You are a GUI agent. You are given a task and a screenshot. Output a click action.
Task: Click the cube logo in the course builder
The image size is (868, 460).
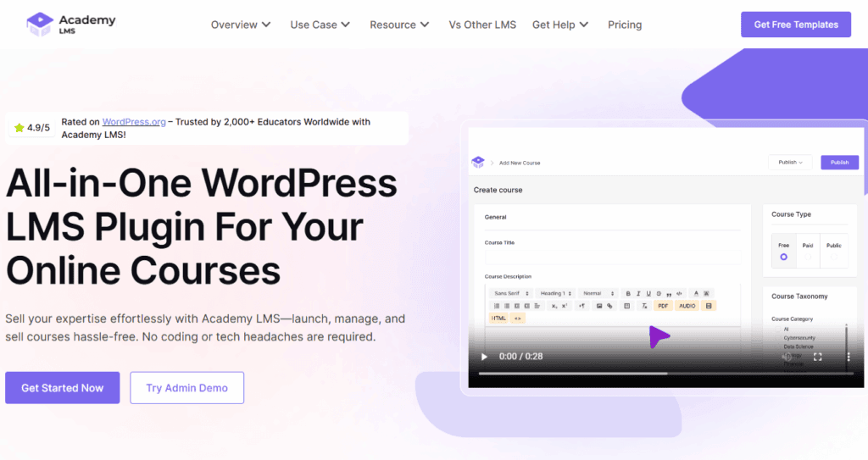[478, 162]
